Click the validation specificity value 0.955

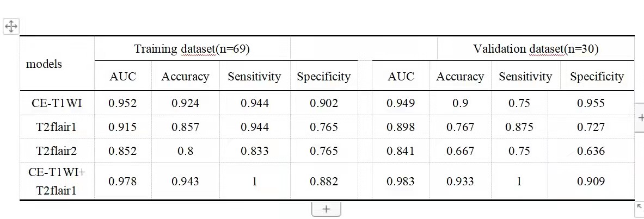coord(591,103)
